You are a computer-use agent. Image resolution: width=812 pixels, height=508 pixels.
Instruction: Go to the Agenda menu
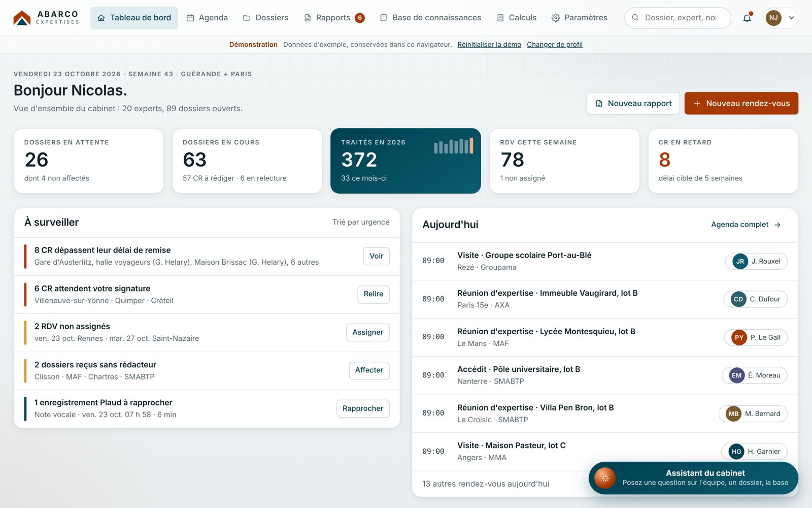207,18
